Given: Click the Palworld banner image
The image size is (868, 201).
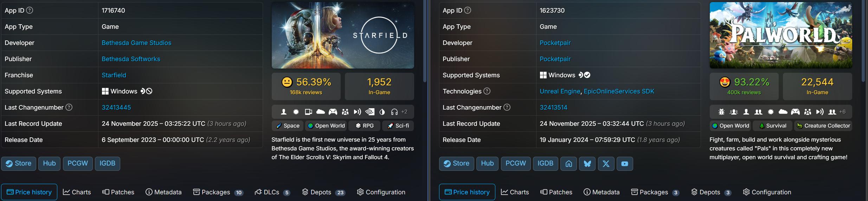Looking at the screenshot, I should point(780,35).
